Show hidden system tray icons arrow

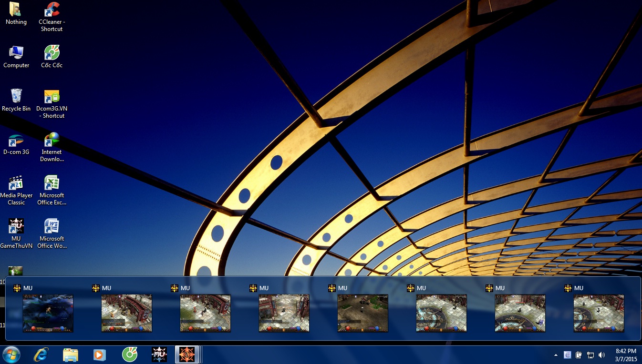click(556, 355)
